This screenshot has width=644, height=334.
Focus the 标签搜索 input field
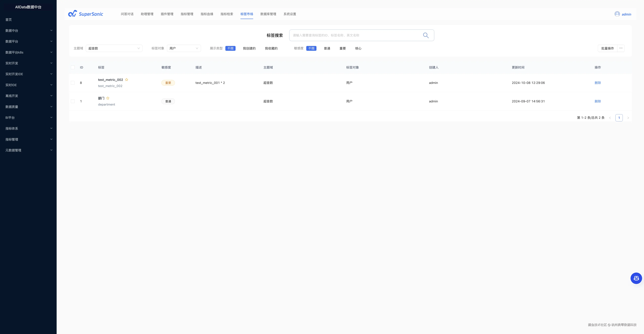355,35
